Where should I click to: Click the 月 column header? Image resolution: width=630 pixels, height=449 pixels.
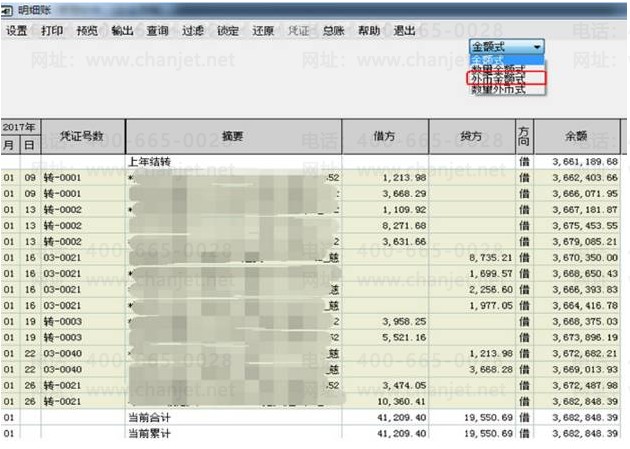click(9, 145)
